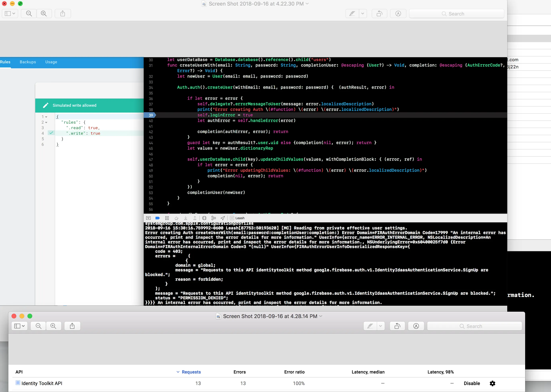Open sidebar view menu in 4.28.14 PM window

coord(19,326)
